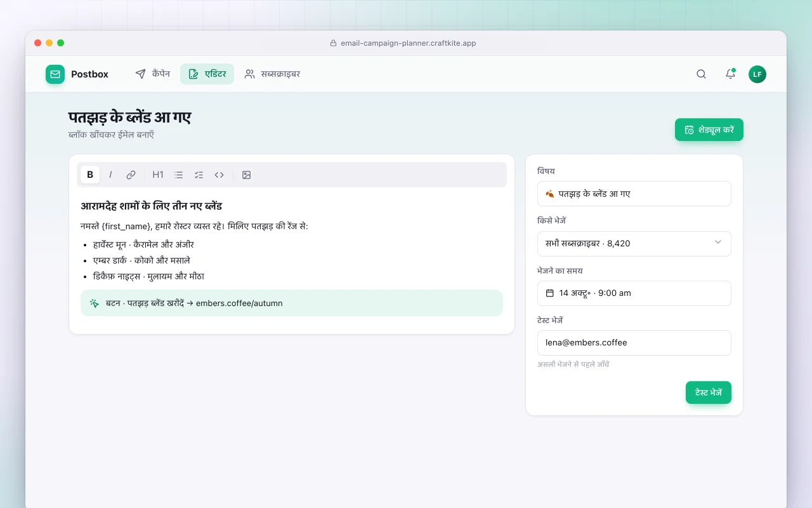The height and width of the screenshot is (508, 812).
Task: Click the Postbox mail logo
Action: [55, 74]
